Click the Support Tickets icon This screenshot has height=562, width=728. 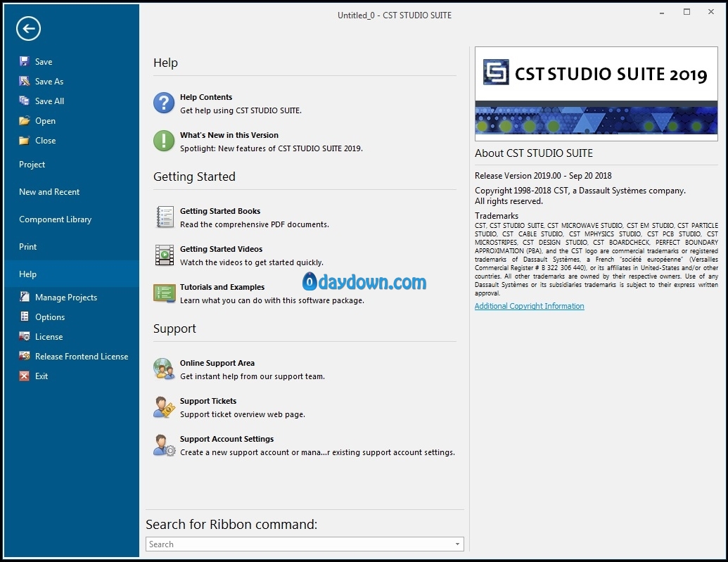pos(164,407)
